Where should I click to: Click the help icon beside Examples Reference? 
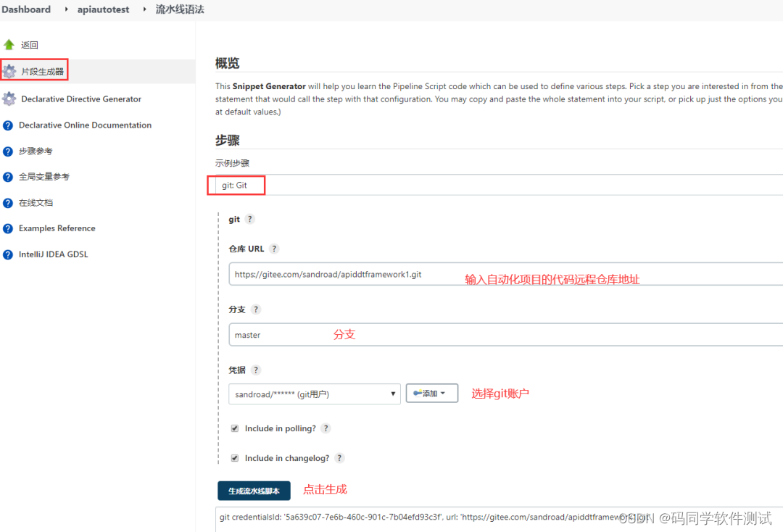pyautogui.click(x=8, y=228)
